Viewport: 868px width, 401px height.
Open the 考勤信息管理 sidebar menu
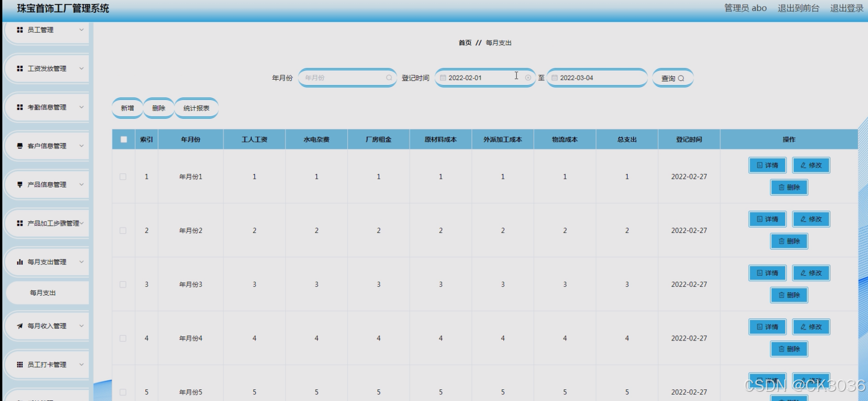point(47,107)
